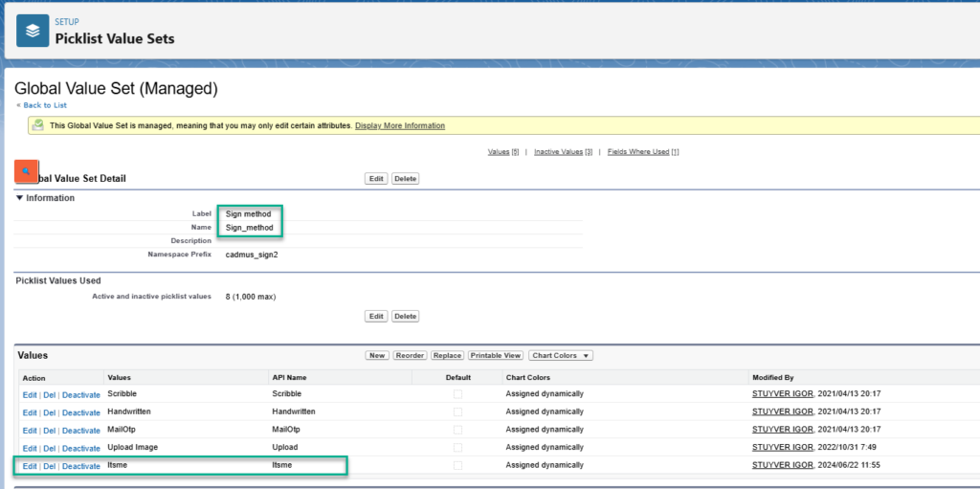The height and width of the screenshot is (489, 980).
Task: Click the Sign_method name value
Action: click(250, 228)
